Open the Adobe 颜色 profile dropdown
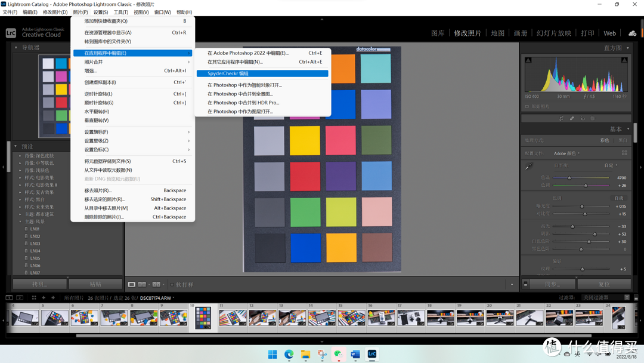Image resolution: width=644 pixels, height=363 pixels. point(567,153)
